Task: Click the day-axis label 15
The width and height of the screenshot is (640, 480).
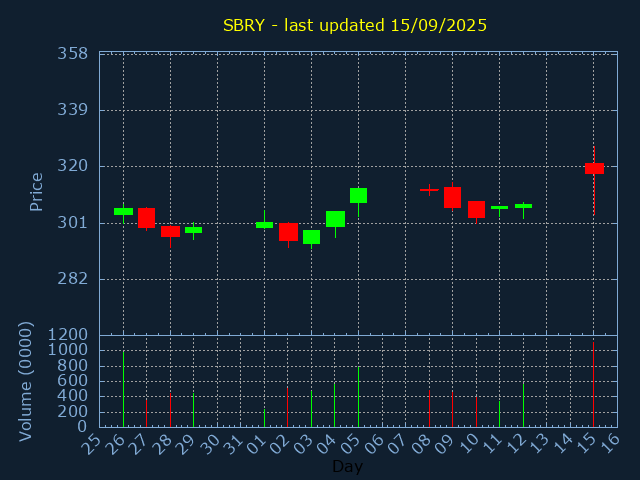Action: pyautogui.click(x=587, y=444)
